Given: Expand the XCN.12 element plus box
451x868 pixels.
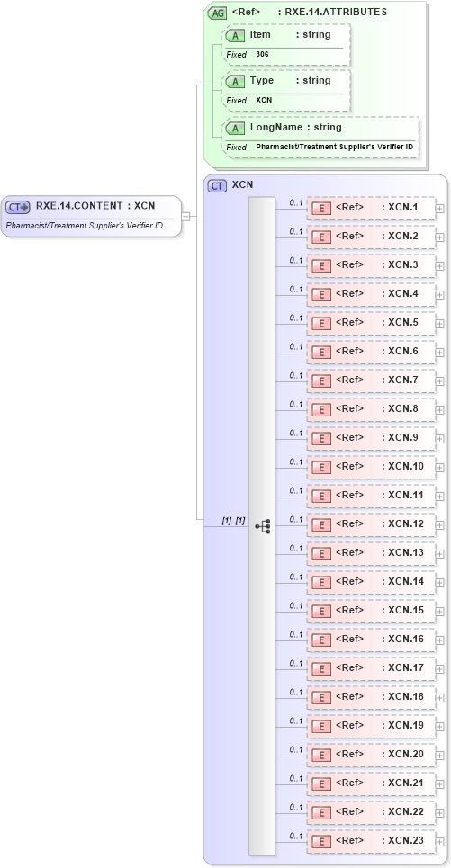Looking at the screenshot, I should coord(439,525).
